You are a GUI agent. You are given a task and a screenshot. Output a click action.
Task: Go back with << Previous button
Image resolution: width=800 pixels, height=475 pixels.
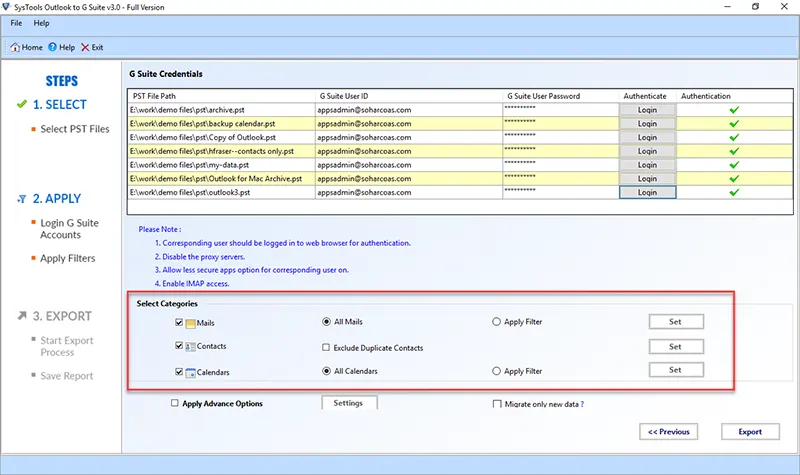coord(668,432)
